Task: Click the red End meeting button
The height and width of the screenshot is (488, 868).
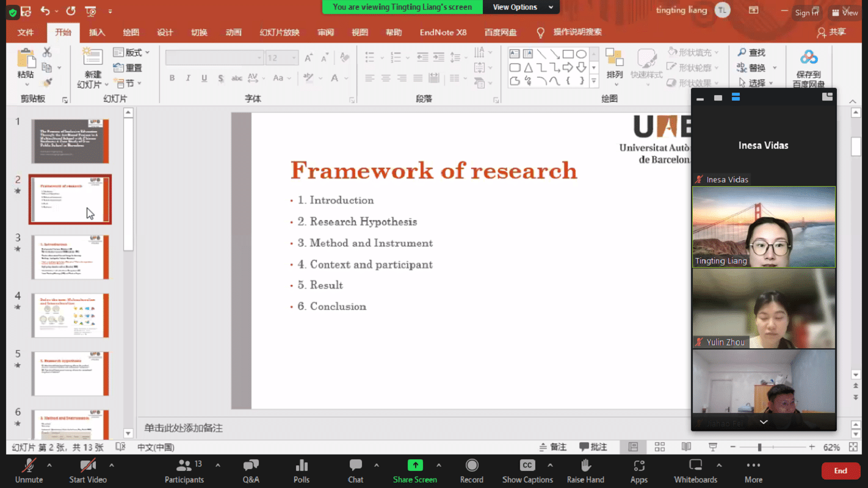Action: pos(841,470)
